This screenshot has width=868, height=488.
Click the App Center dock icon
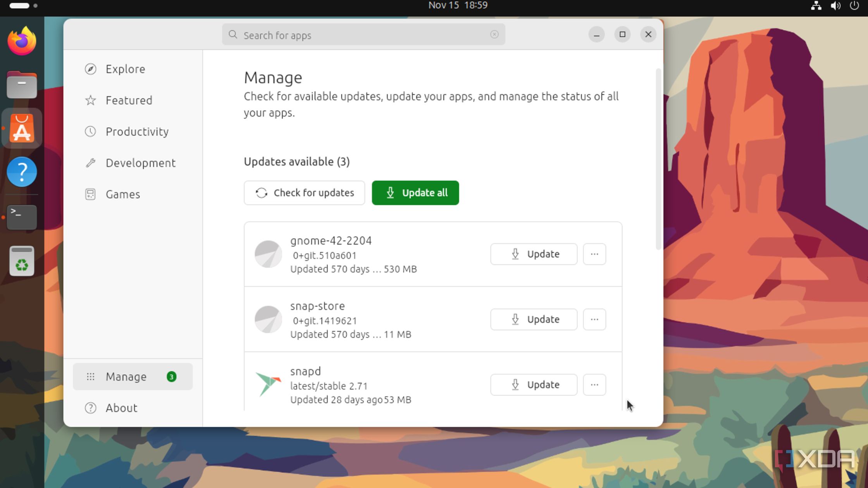(x=22, y=129)
